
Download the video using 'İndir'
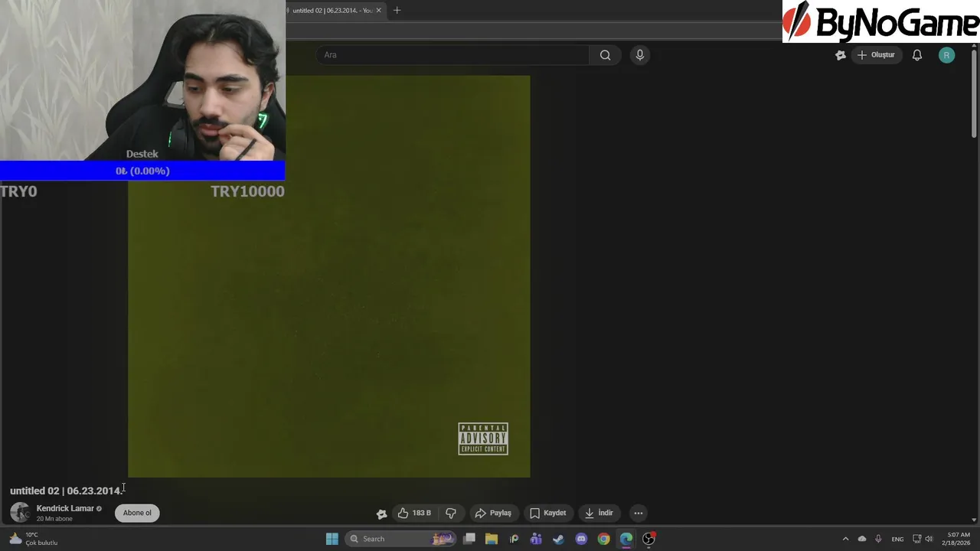(599, 513)
